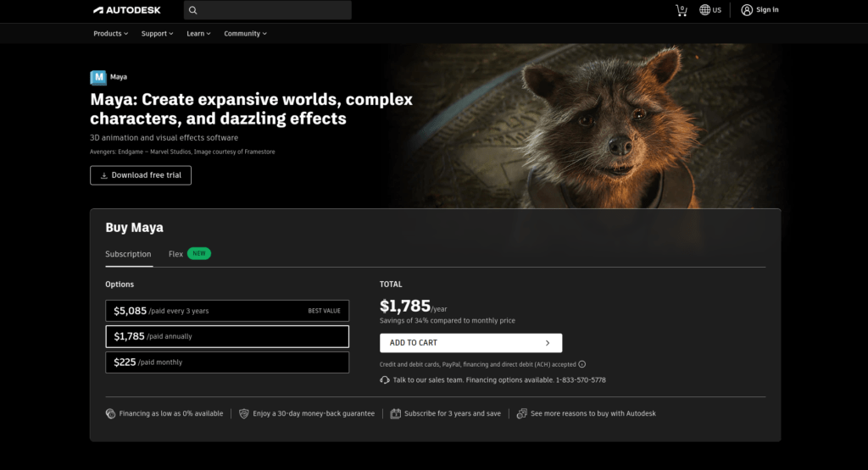Click the headset sales team icon
This screenshot has width=868, height=470.
[x=385, y=380]
